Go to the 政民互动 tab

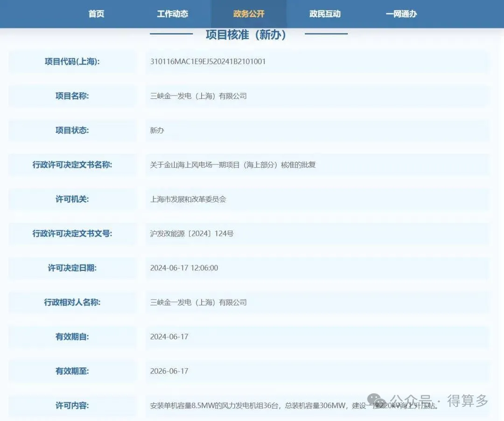[x=325, y=14]
